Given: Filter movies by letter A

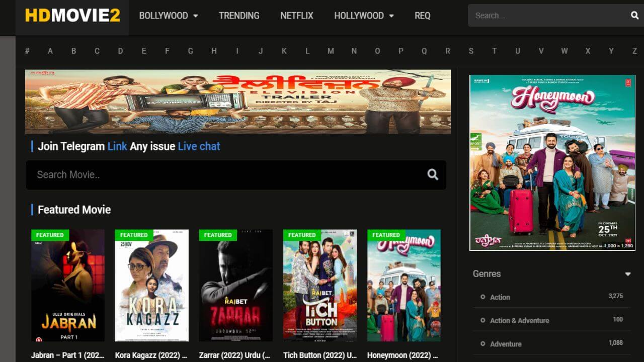Looking at the screenshot, I should tap(50, 51).
